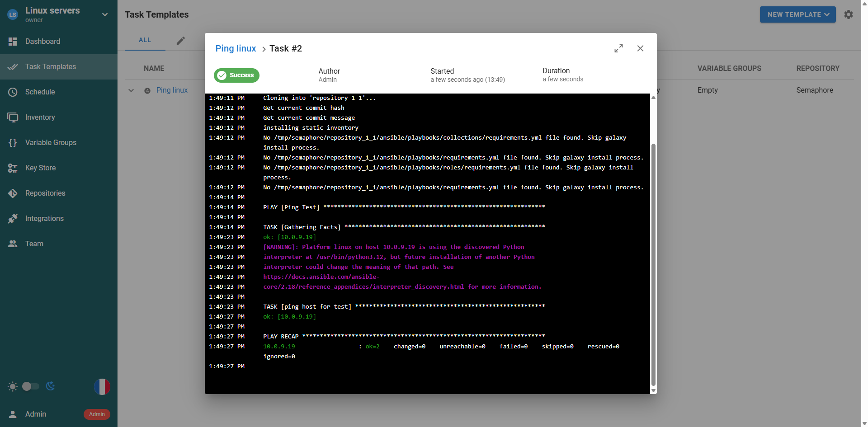Close the Task #2 dialog
Screen dimensions: 868x427
(x=640, y=48)
